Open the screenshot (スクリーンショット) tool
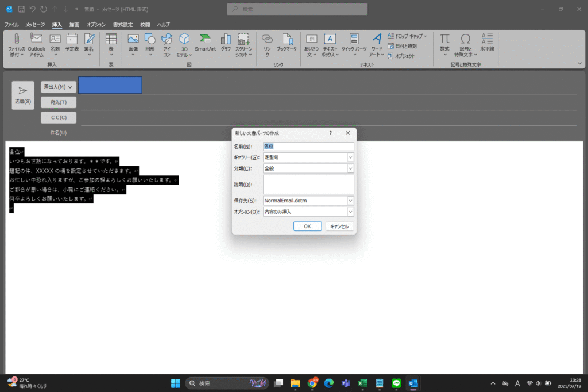The width and height of the screenshot is (588, 392). [x=243, y=45]
